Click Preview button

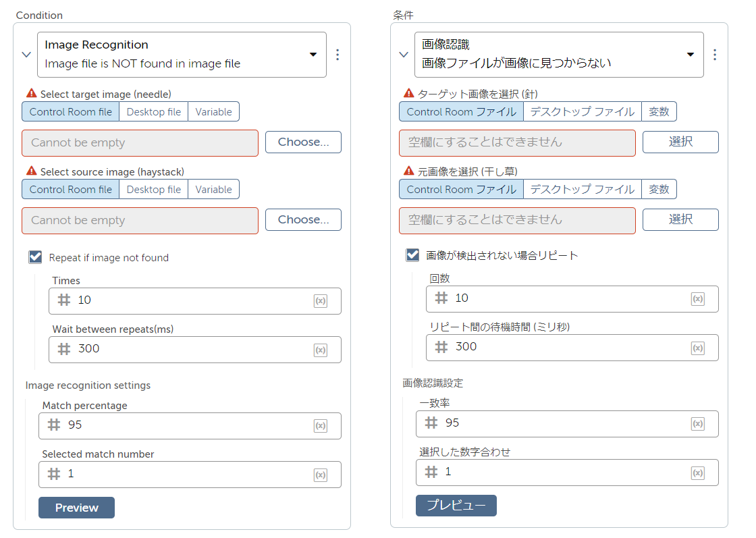pyautogui.click(x=76, y=508)
